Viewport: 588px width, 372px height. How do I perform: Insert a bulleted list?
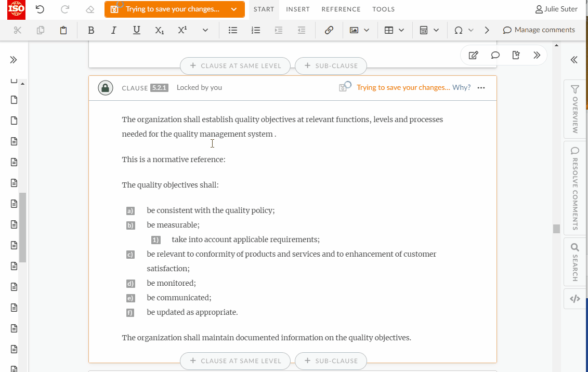click(x=233, y=30)
